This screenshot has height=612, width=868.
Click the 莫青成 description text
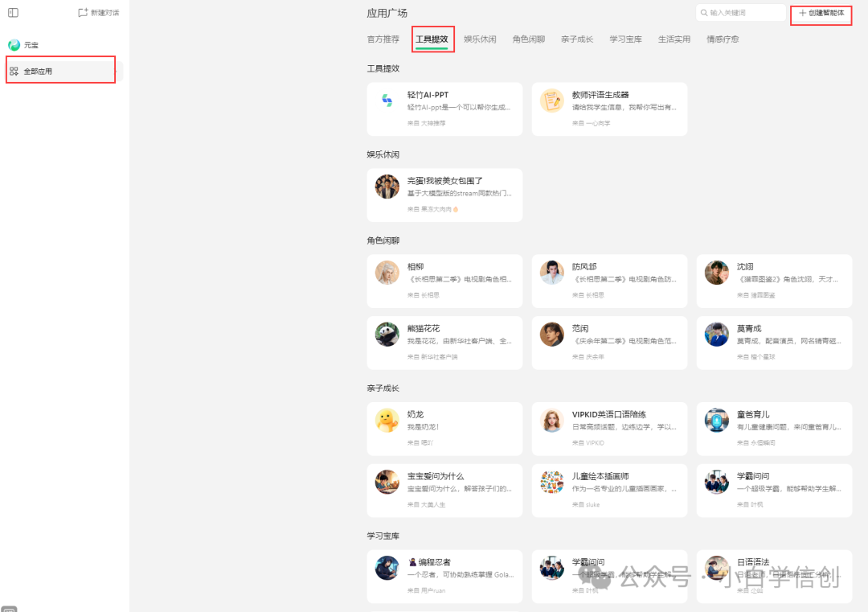point(789,341)
